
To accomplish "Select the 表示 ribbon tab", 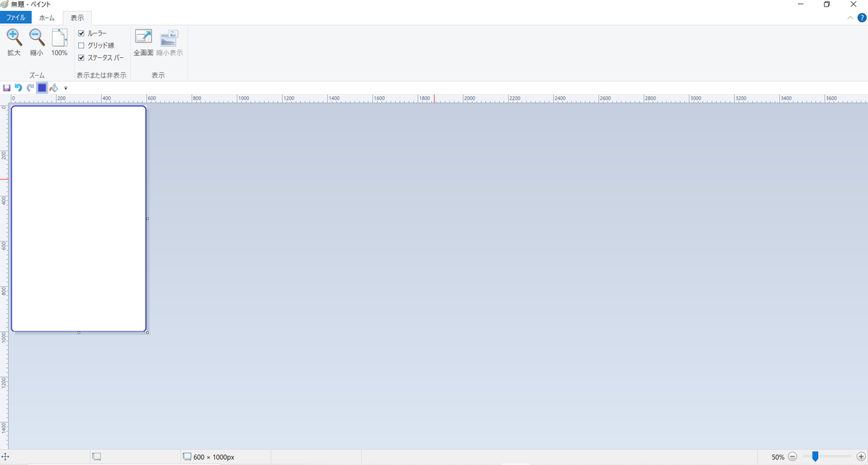I will (x=77, y=17).
